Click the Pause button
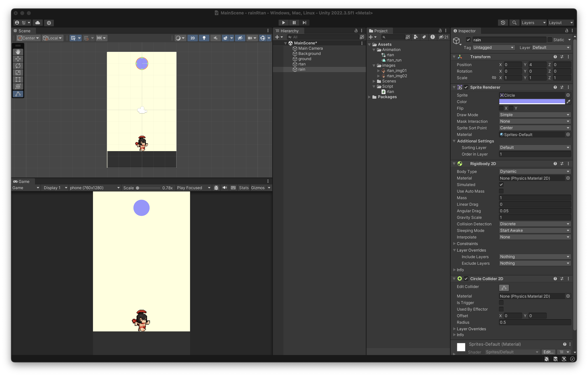 (x=294, y=22)
